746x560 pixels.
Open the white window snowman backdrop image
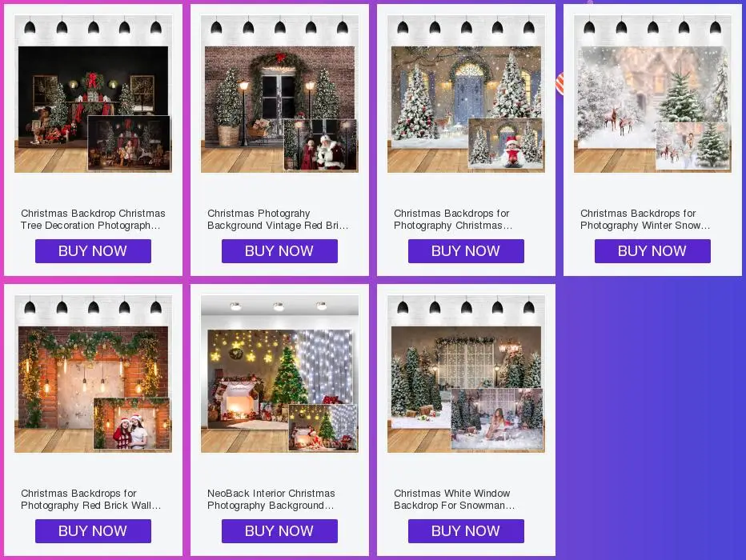pyautogui.click(x=466, y=374)
